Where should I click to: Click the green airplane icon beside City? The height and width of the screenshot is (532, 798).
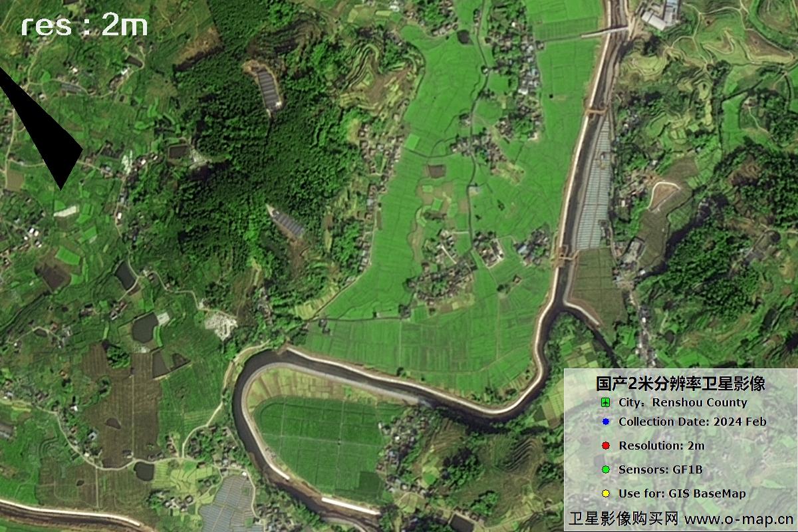coord(605,402)
